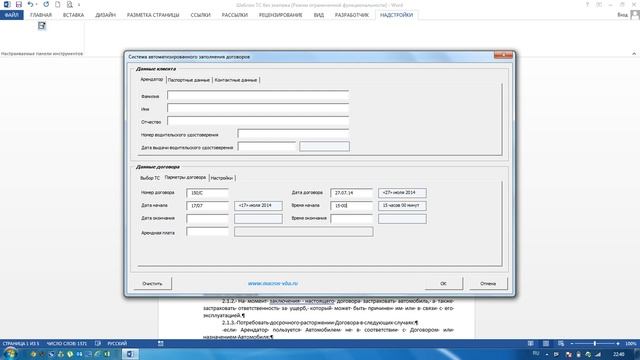Switch to the Настройки tab
This screenshot has height=360, width=640.
pyautogui.click(x=222, y=178)
